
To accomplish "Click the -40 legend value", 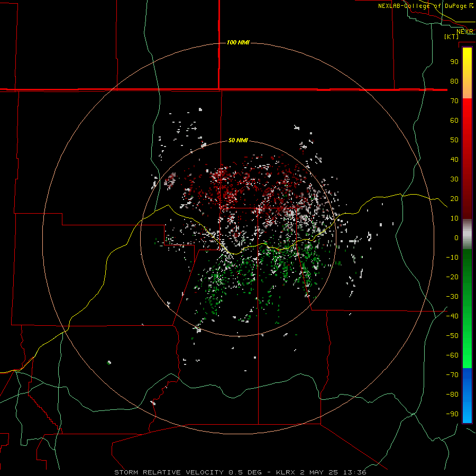I will point(452,316).
